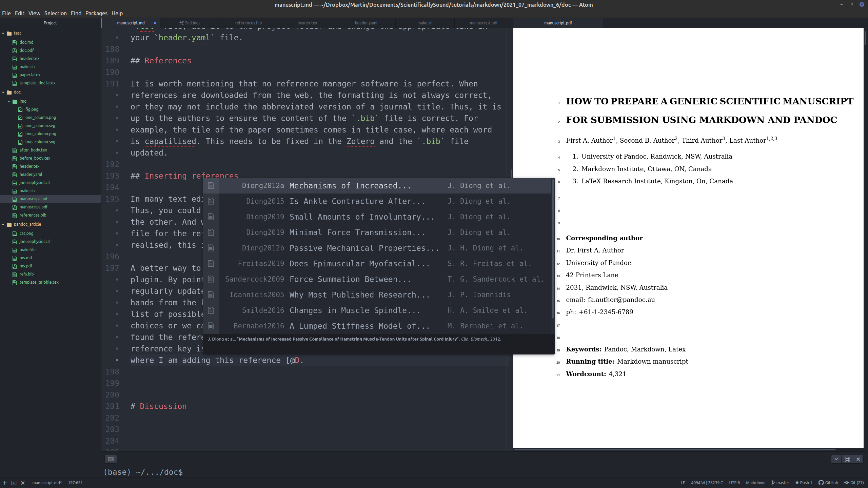Click the keyboard insert-text icon in terminal

point(111,459)
